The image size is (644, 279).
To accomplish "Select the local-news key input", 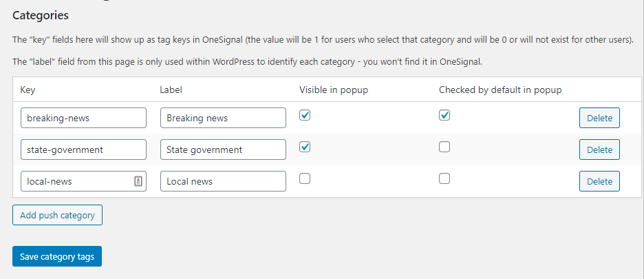I will 84,181.
